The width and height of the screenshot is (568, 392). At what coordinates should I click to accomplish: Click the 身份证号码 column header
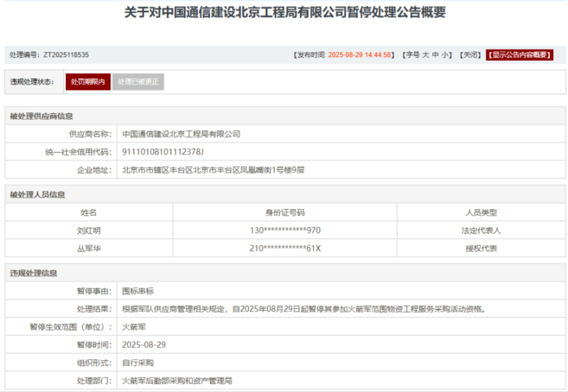[x=285, y=213]
